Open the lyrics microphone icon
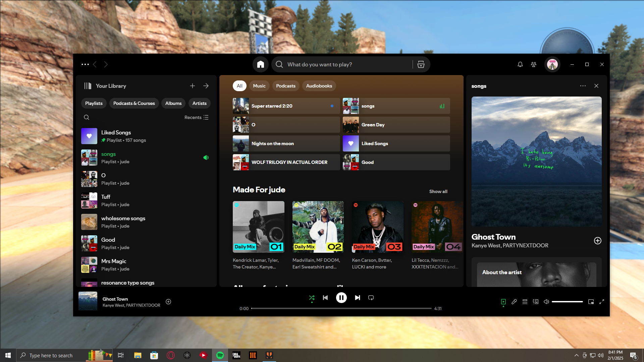The height and width of the screenshot is (362, 644). click(x=514, y=302)
